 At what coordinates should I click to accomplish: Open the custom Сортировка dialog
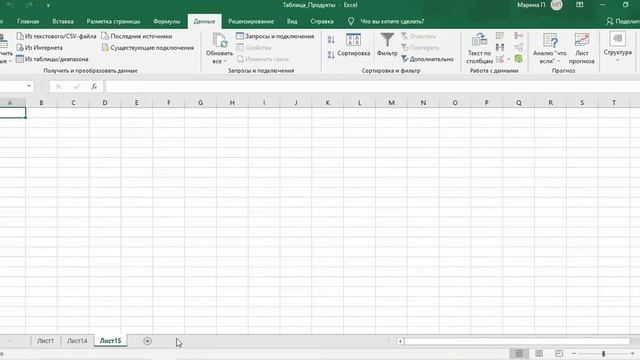[x=353, y=45]
